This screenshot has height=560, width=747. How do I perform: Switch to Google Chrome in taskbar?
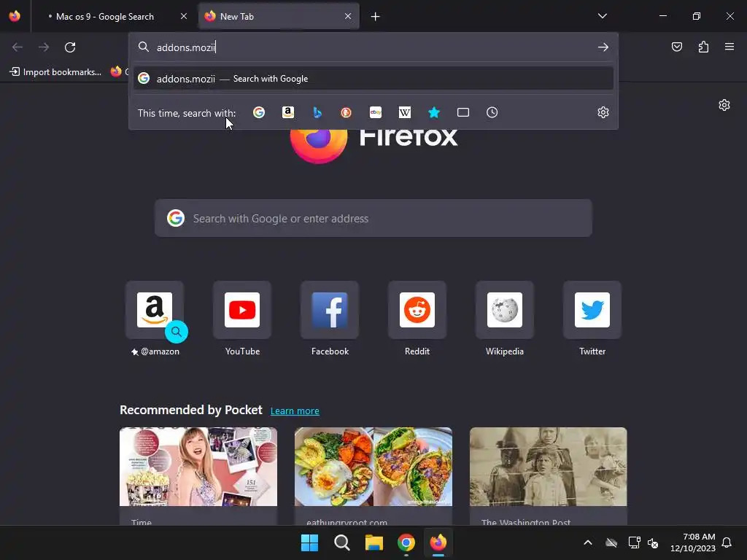click(406, 542)
